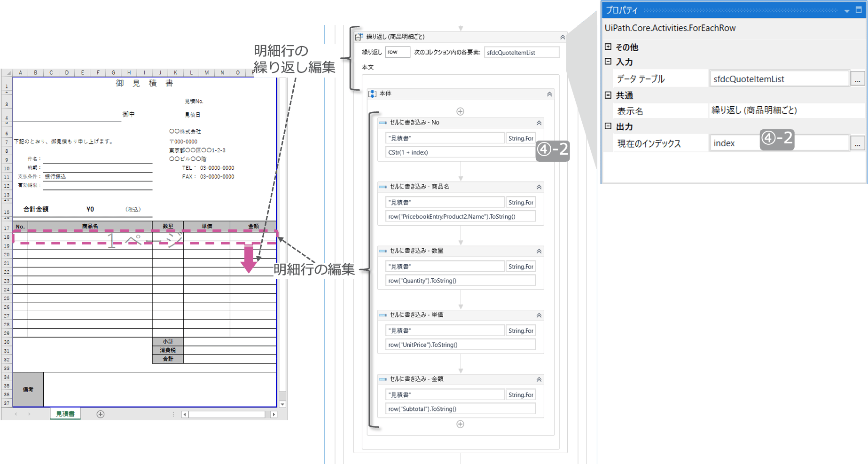Edit the CStr(1 + index) value field

point(461,152)
